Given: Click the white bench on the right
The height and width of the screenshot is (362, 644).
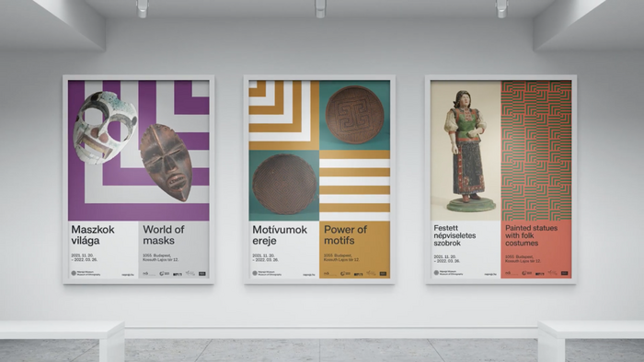Looking at the screenshot, I should tap(591, 340).
